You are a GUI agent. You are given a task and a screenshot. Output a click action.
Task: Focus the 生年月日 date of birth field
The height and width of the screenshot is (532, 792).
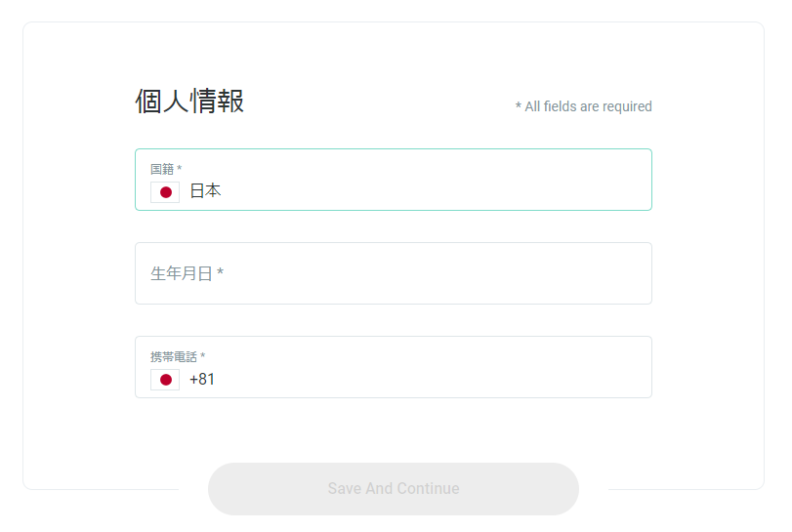click(x=394, y=273)
